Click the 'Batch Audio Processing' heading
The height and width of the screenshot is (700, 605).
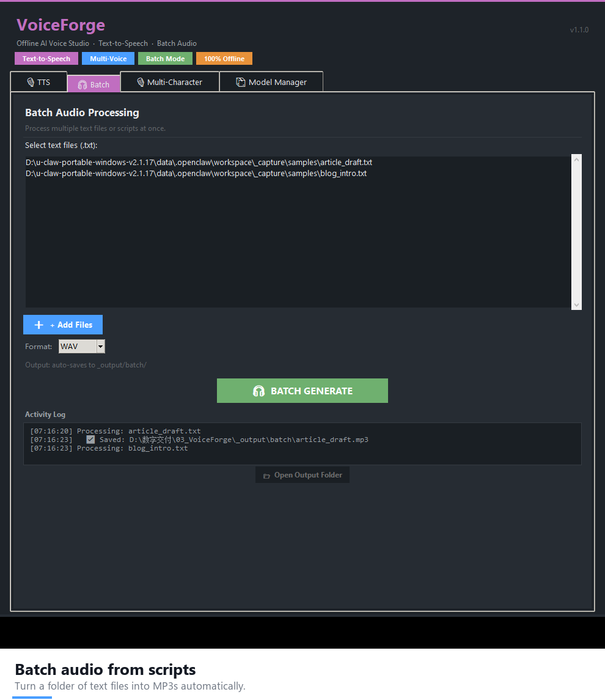tap(82, 112)
